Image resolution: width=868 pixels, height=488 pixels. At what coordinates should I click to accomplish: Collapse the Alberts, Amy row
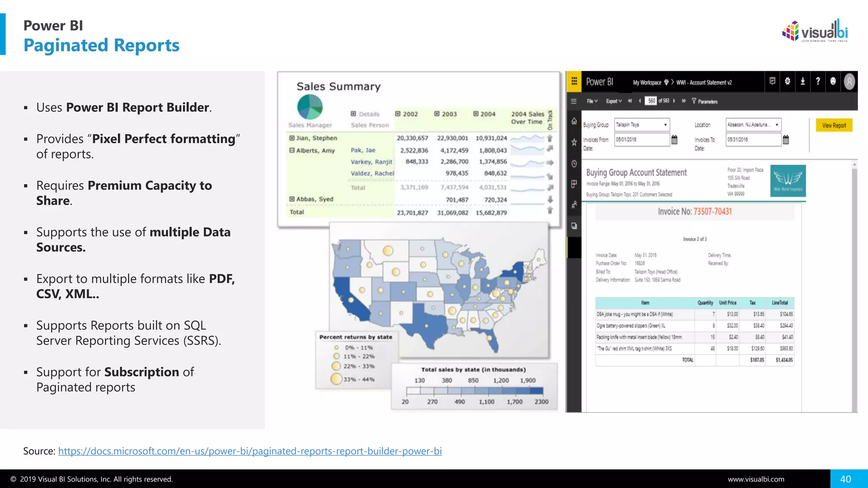tap(292, 150)
